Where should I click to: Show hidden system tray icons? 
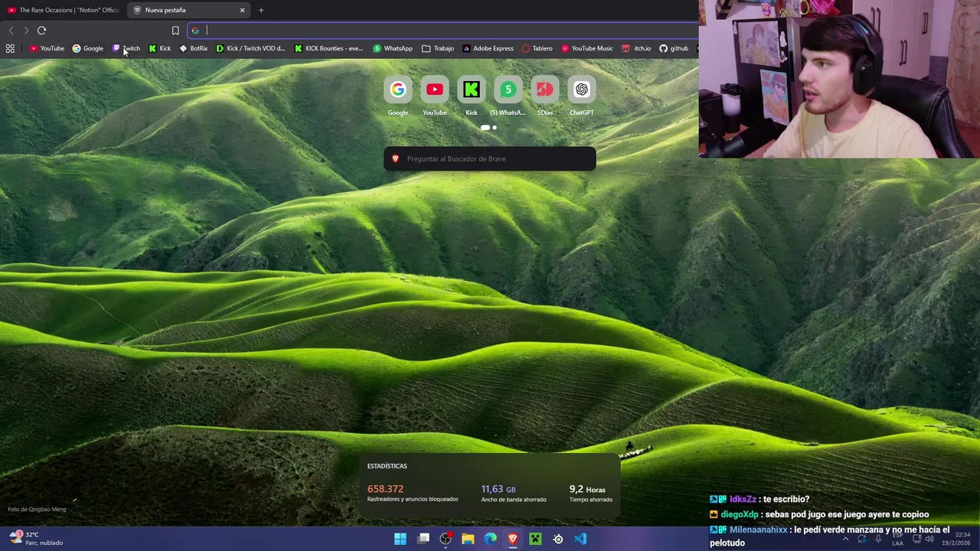tap(845, 539)
